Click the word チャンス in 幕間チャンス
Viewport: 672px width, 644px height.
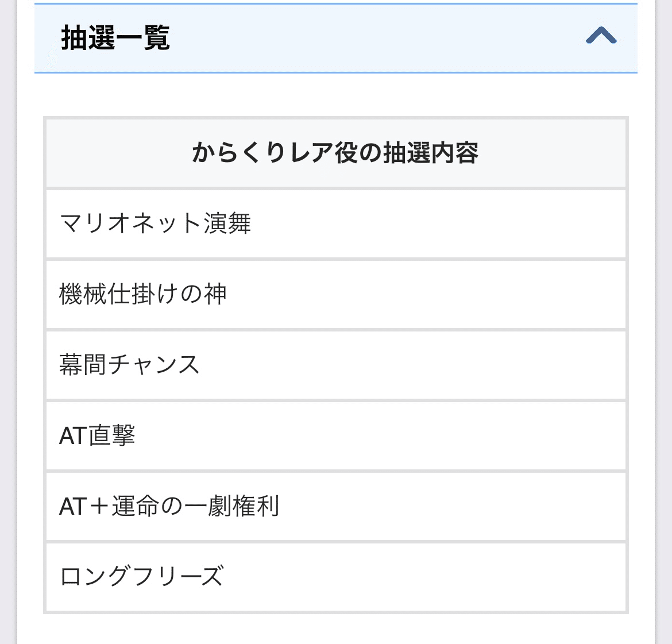pyautogui.click(x=153, y=365)
